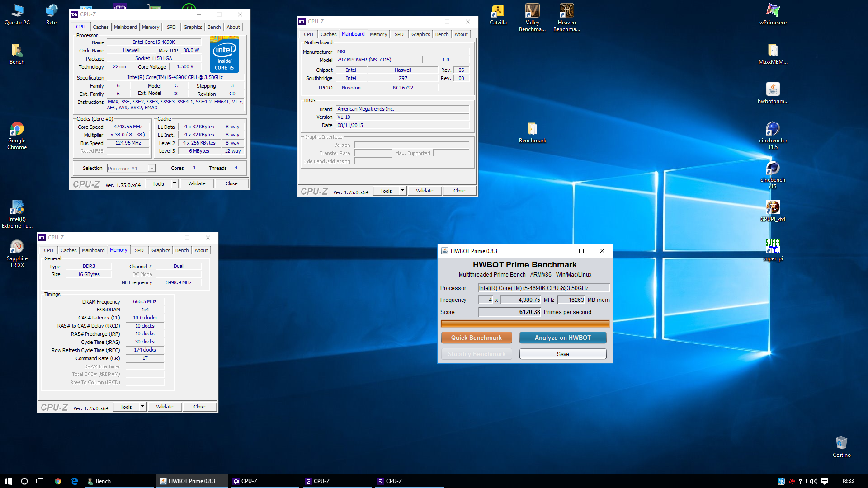Open the Action Center notifications icon
This screenshot has width=868, height=488.
point(825,481)
